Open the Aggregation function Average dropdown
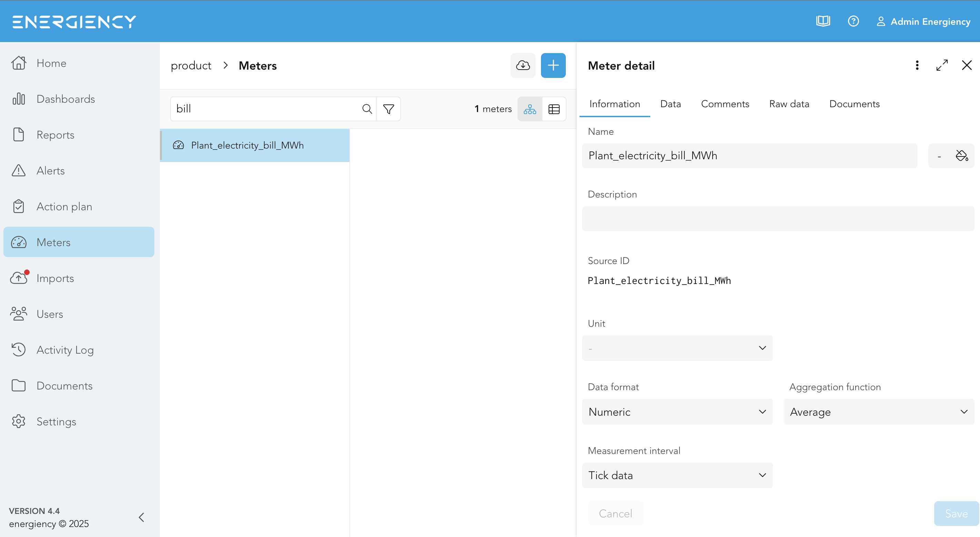The width and height of the screenshot is (980, 537). (879, 412)
